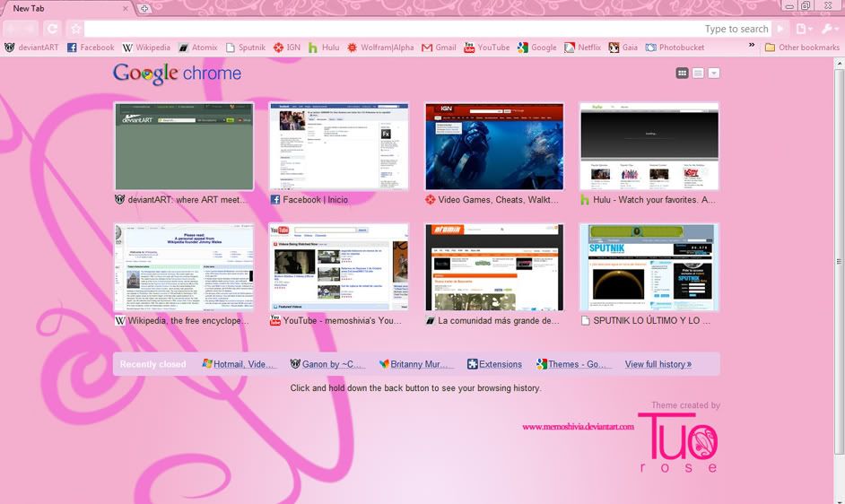Open the Wikipedia thumbnail

pos(184,267)
